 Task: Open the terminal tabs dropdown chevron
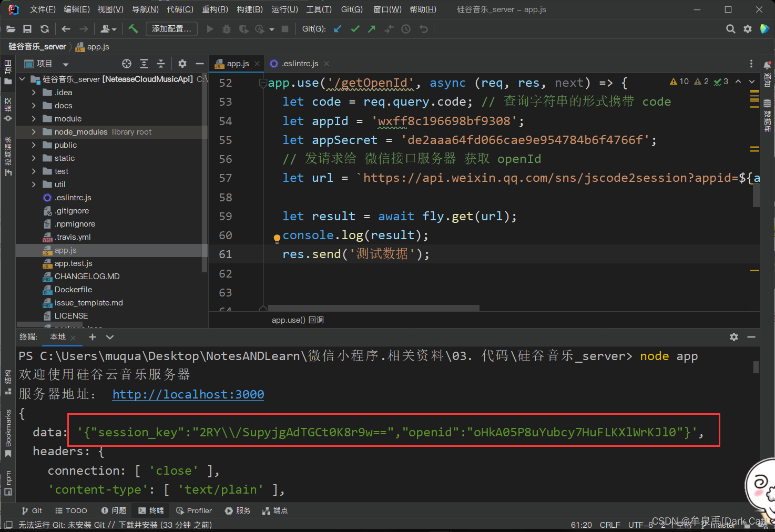pyautogui.click(x=110, y=337)
